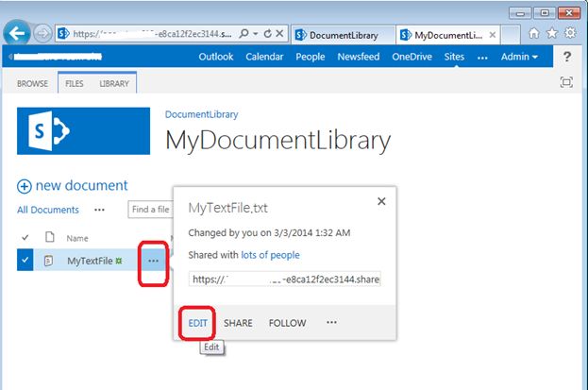Image resolution: width=588 pixels, height=390 pixels.
Task: Open the address bar dropdown arrow
Action: tap(256, 34)
